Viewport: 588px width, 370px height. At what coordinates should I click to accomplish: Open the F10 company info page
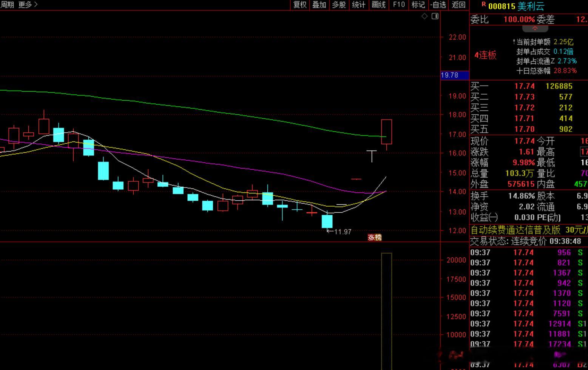pos(399,5)
